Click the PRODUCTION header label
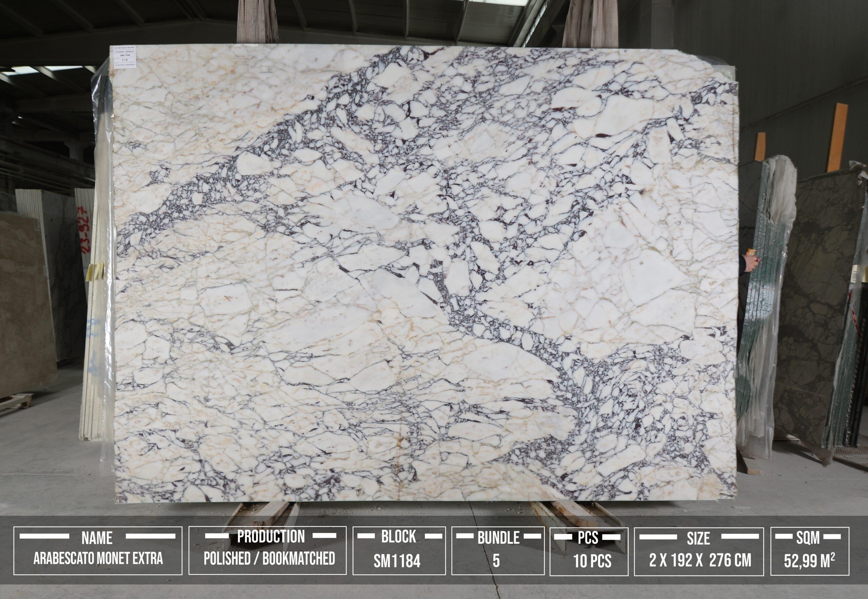The width and height of the screenshot is (868, 599). (271, 536)
